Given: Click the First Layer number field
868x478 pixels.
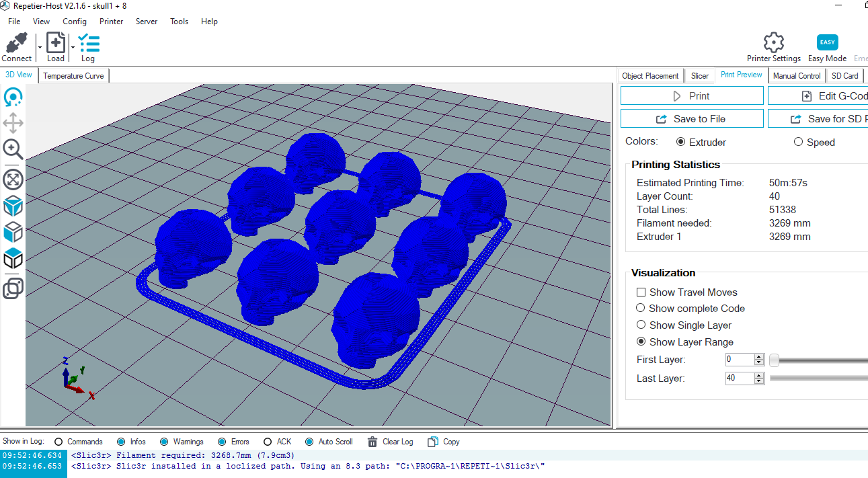Looking at the screenshot, I should (740, 360).
